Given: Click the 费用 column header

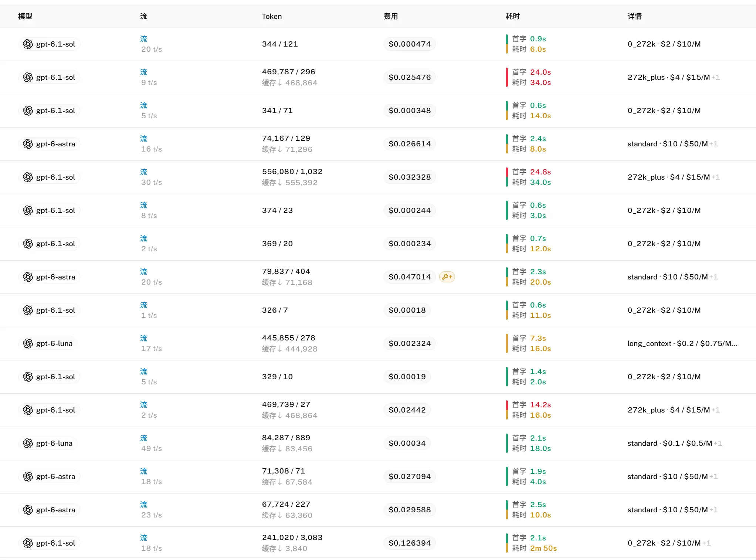Looking at the screenshot, I should pyautogui.click(x=391, y=16).
